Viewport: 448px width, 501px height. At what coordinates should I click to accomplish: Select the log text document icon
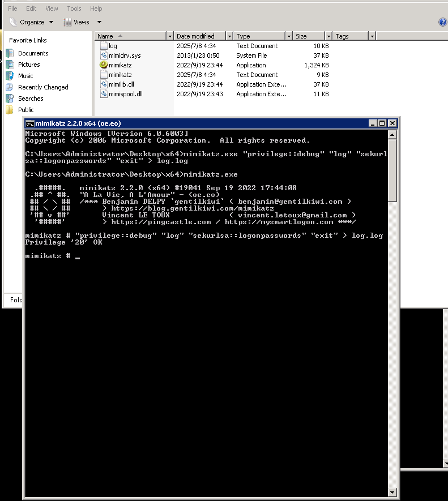point(104,45)
